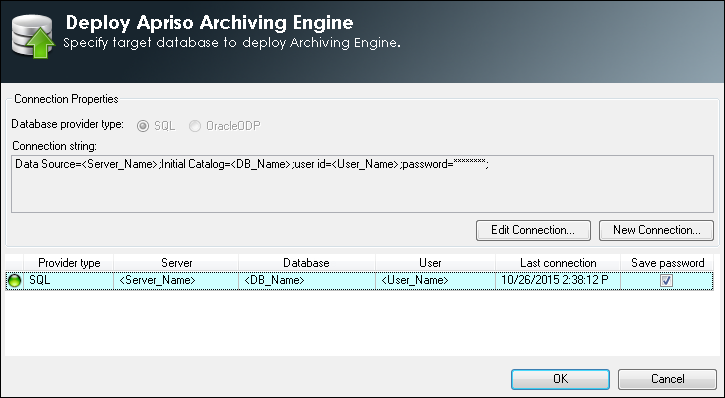The image size is (725, 398).
Task: Select the <DB_Name> cell
Action: point(307,280)
